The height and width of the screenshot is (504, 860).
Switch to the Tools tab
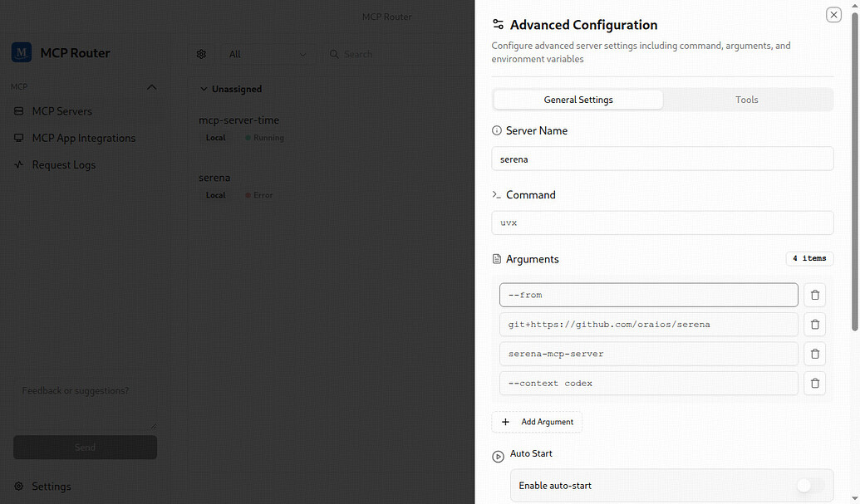(x=746, y=100)
